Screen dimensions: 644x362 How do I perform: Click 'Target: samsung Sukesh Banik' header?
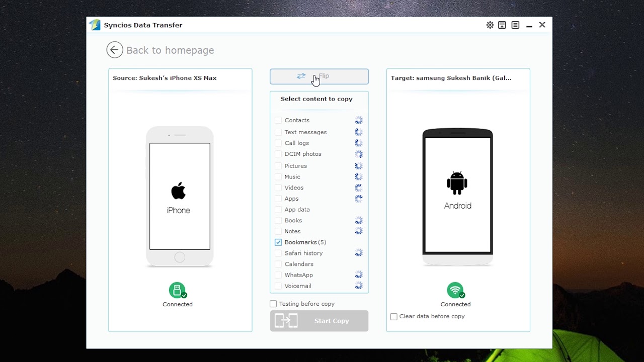(451, 78)
